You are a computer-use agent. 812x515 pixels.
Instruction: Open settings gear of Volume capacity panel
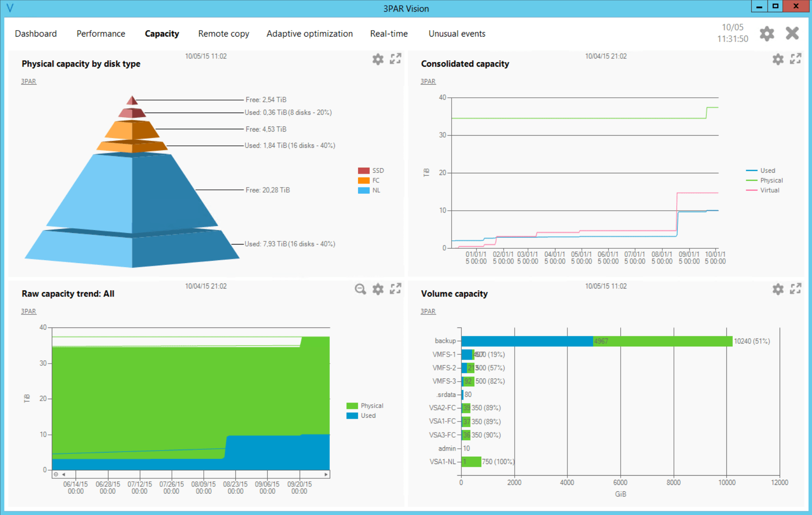pos(778,289)
